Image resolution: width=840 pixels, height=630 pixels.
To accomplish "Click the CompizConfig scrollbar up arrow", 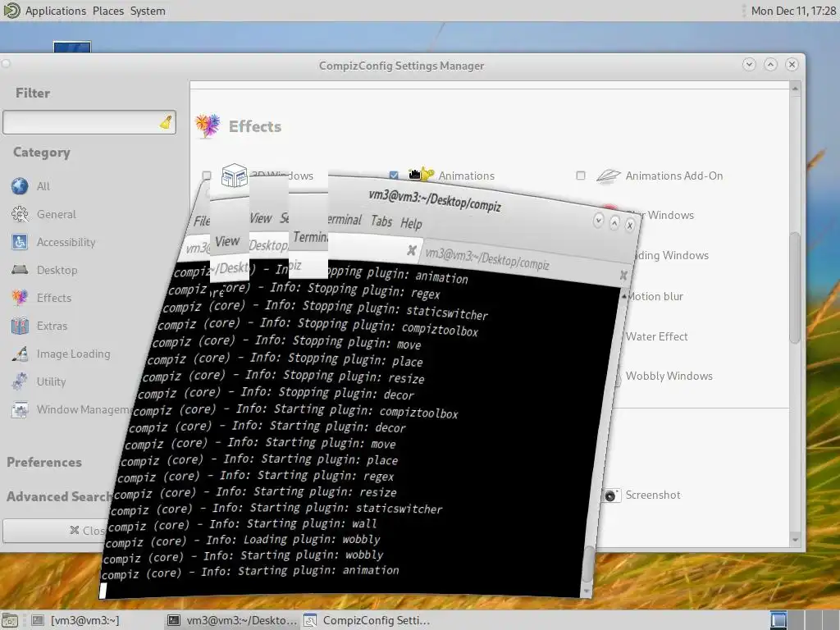I will (795, 89).
